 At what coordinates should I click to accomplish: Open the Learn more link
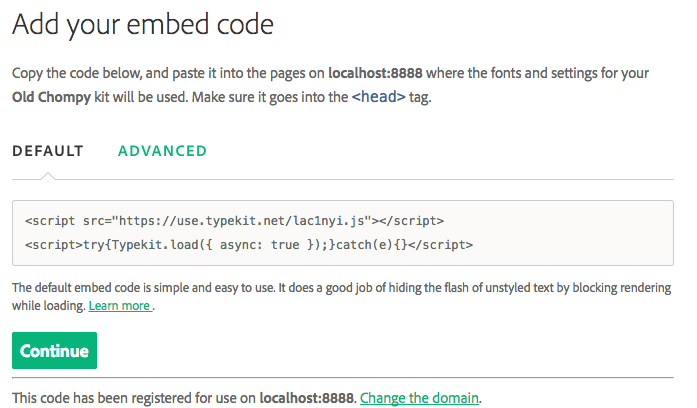(120, 305)
